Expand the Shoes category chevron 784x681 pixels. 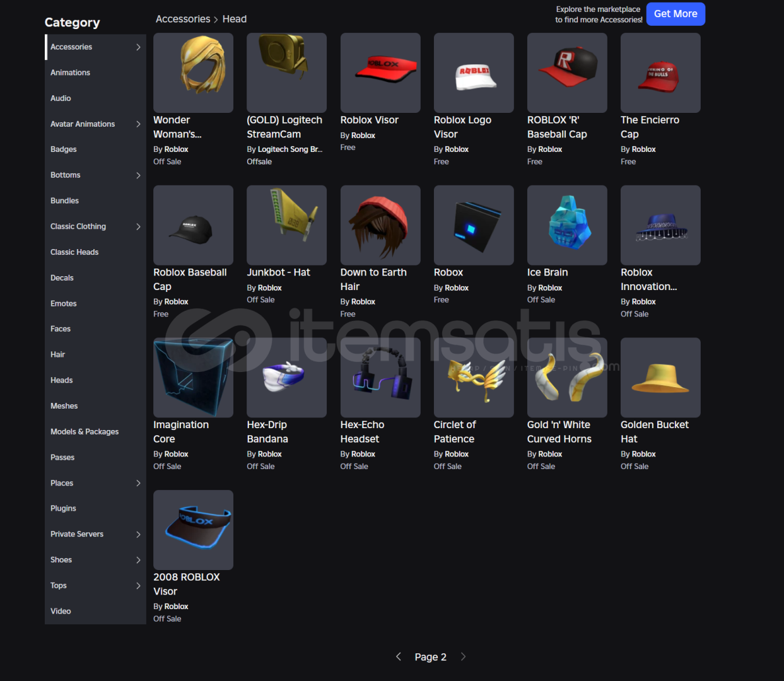click(138, 560)
